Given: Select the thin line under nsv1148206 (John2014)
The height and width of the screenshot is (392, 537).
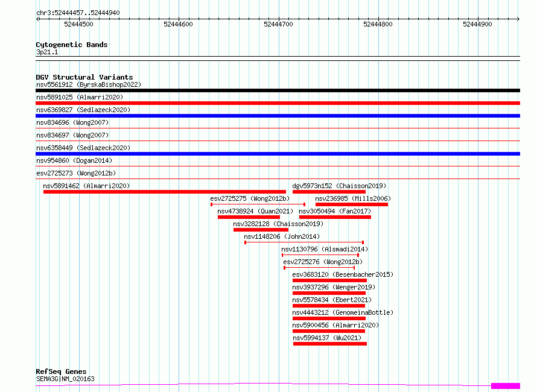Looking at the screenshot, I should pos(304,242).
